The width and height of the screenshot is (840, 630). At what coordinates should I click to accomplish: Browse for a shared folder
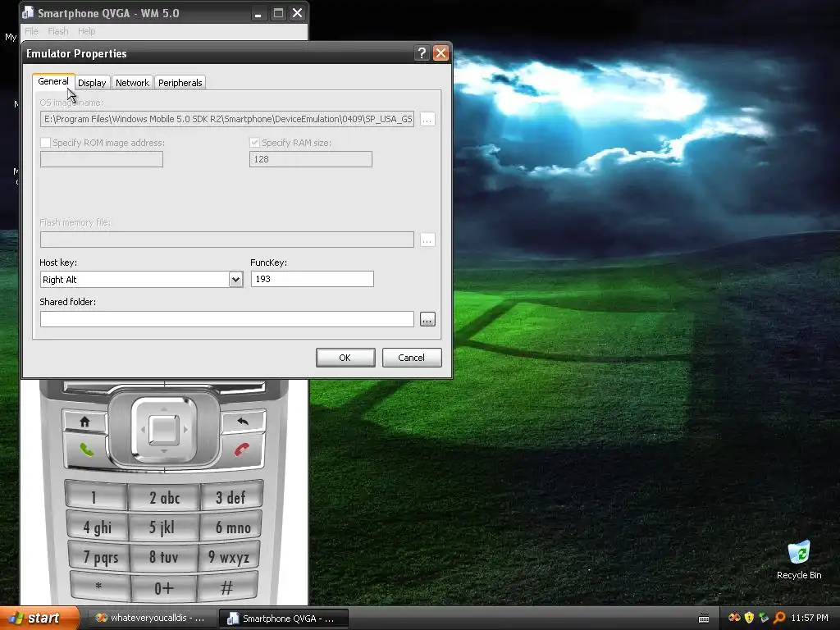pyautogui.click(x=427, y=319)
